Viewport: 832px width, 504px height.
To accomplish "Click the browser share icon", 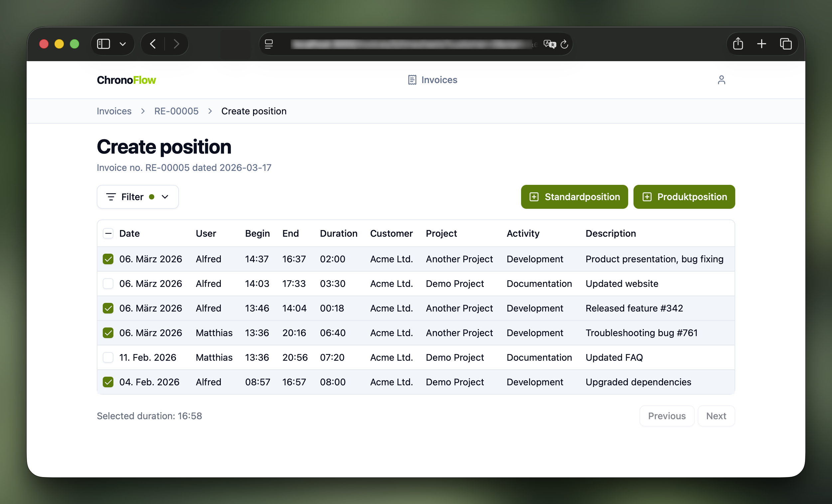I will click(738, 44).
